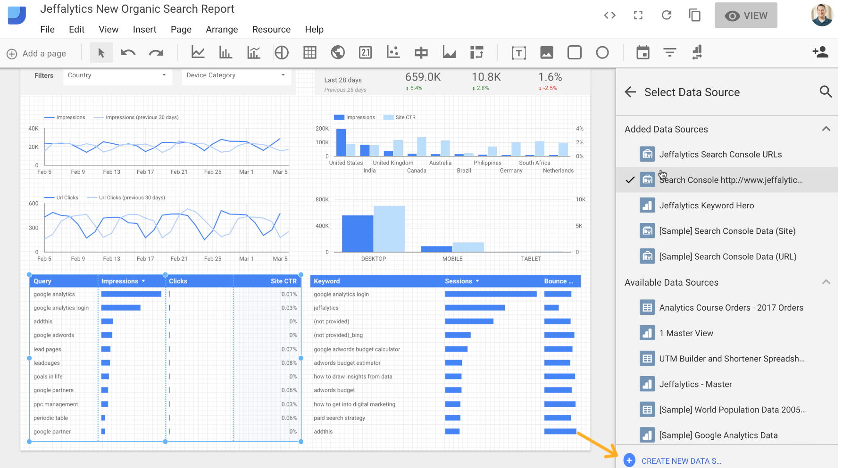868x468 pixels.
Task: Open the File menu
Action: pos(48,29)
